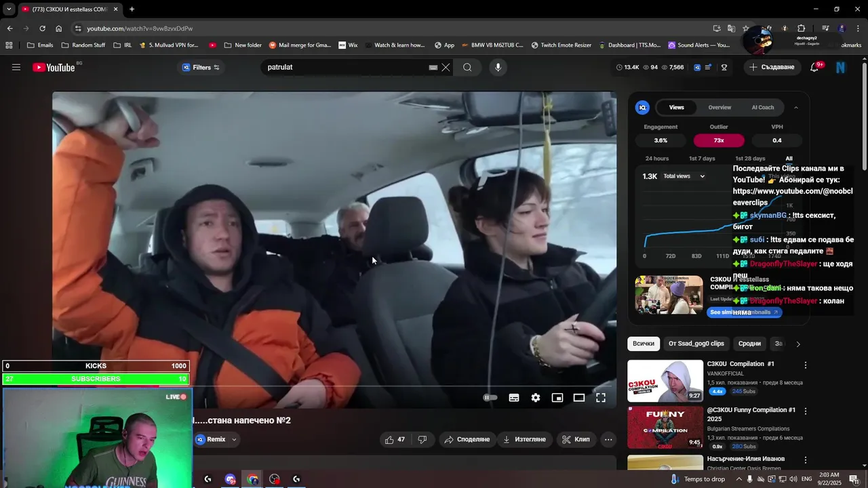The image size is (868, 488).
Task: Open the video player settings gear
Action: click(x=536, y=398)
